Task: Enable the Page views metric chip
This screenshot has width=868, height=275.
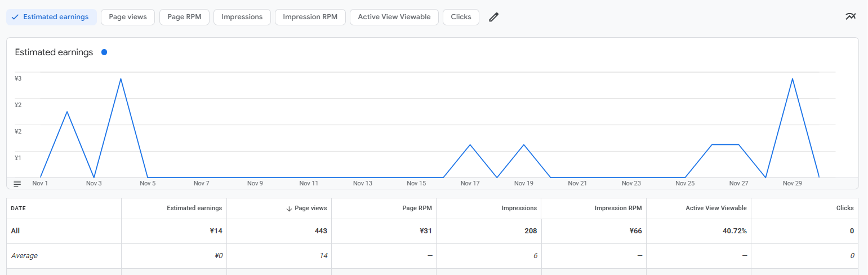Action: pyautogui.click(x=128, y=17)
